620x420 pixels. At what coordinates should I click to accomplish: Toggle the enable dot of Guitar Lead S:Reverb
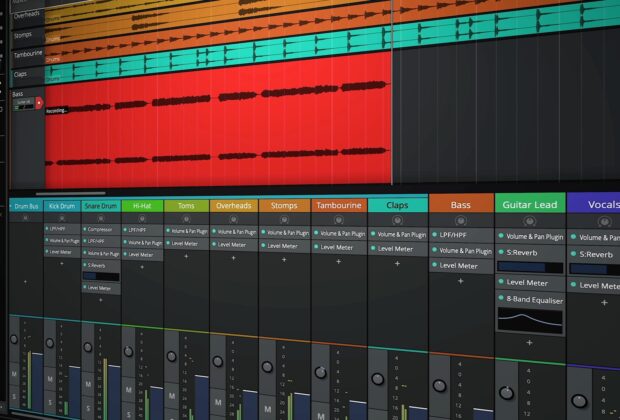coord(501,252)
